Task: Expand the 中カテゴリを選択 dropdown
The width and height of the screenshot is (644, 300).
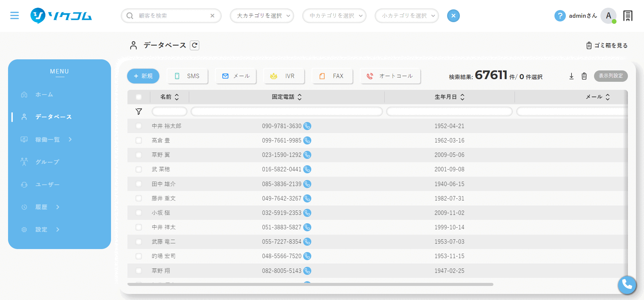Action: [x=334, y=16]
